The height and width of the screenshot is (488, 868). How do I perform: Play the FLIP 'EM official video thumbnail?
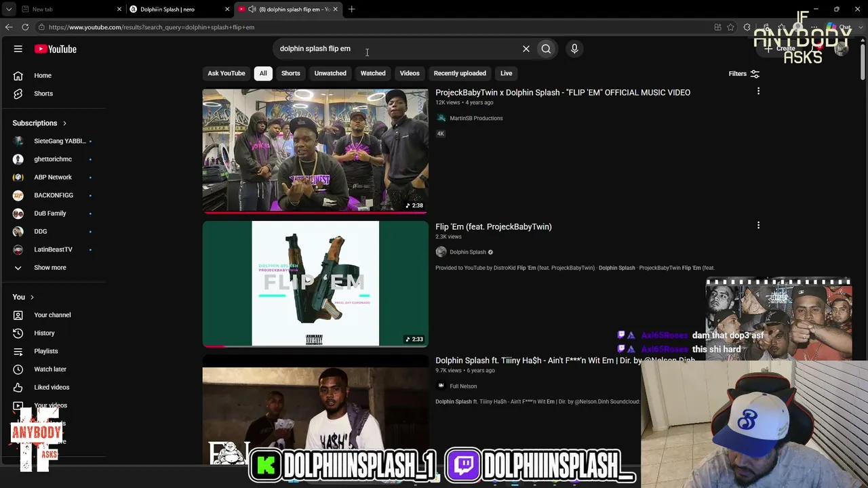315,150
